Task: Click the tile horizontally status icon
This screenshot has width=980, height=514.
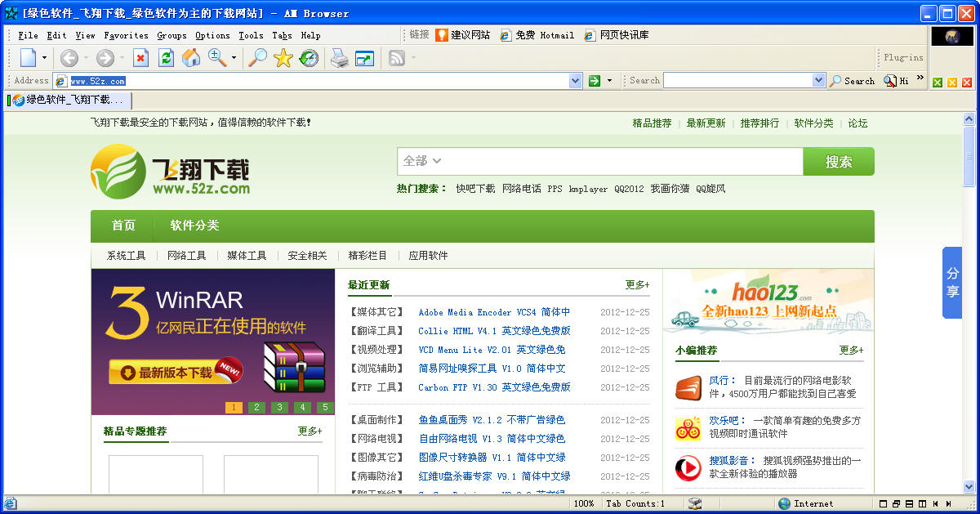Action: (x=909, y=503)
